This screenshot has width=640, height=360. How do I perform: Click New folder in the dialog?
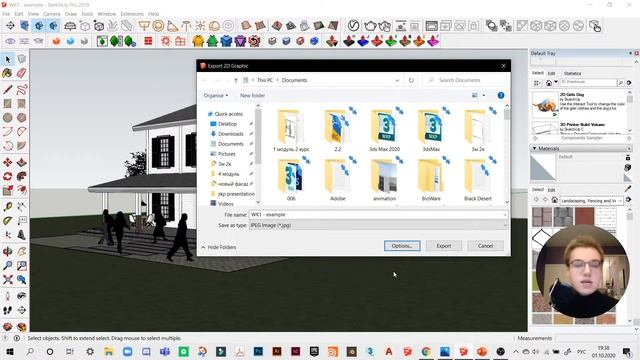tap(252, 96)
